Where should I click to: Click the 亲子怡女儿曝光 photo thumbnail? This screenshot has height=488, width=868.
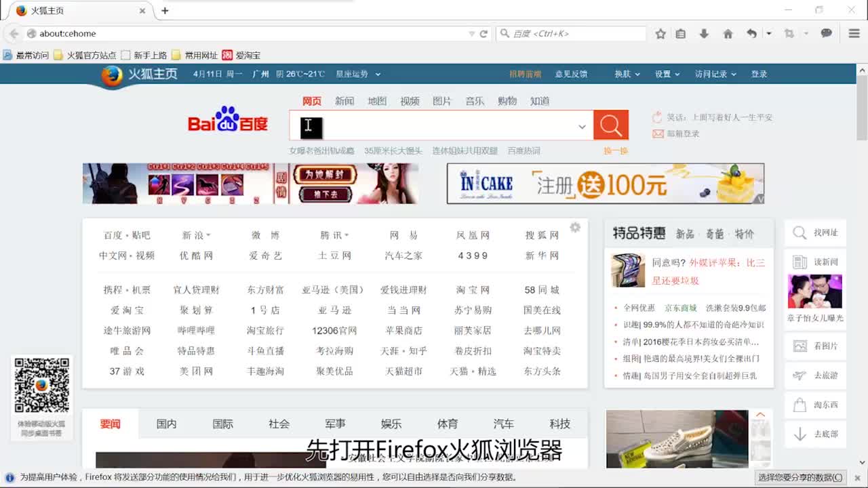click(815, 291)
